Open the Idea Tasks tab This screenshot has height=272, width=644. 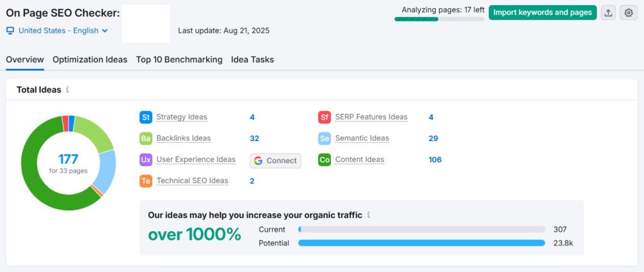(x=252, y=60)
